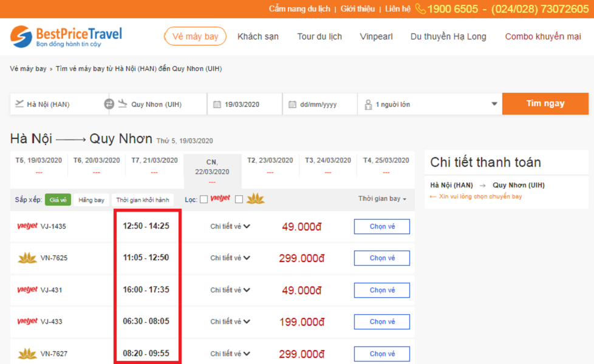
Task: Expand Chi tiết vé for flight VJ-1435
Action: (230, 226)
